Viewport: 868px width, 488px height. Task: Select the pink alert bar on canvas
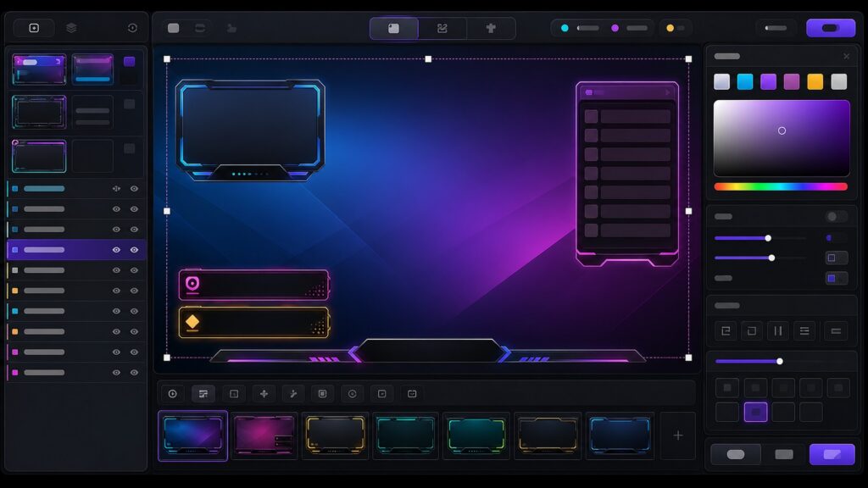pyautogui.click(x=254, y=285)
